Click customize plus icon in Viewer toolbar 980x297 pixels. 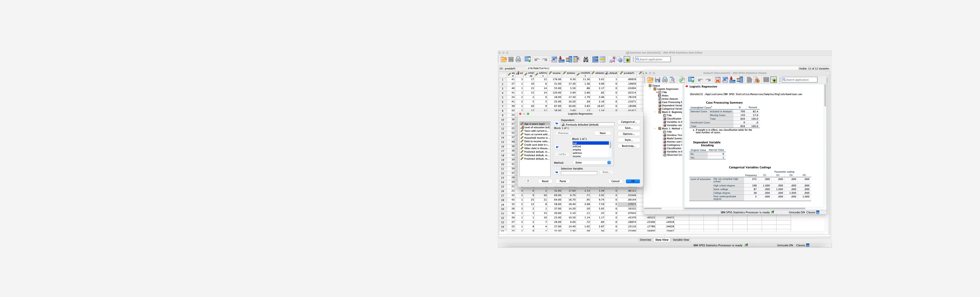(774, 80)
